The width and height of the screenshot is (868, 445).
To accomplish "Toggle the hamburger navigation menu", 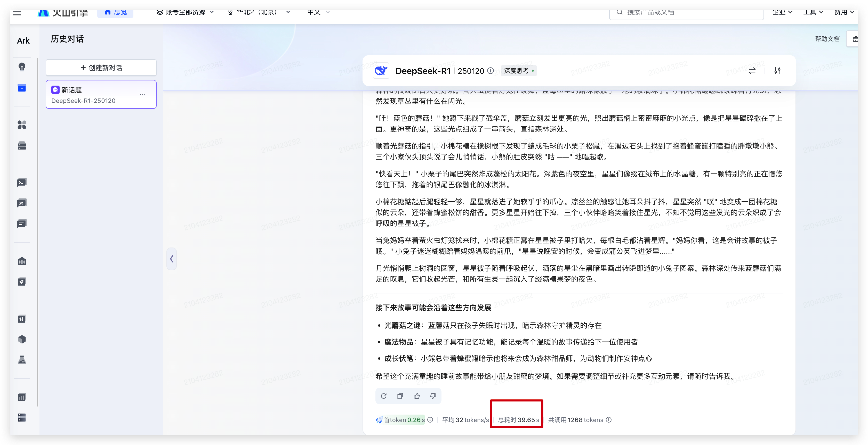I will pos(17,13).
